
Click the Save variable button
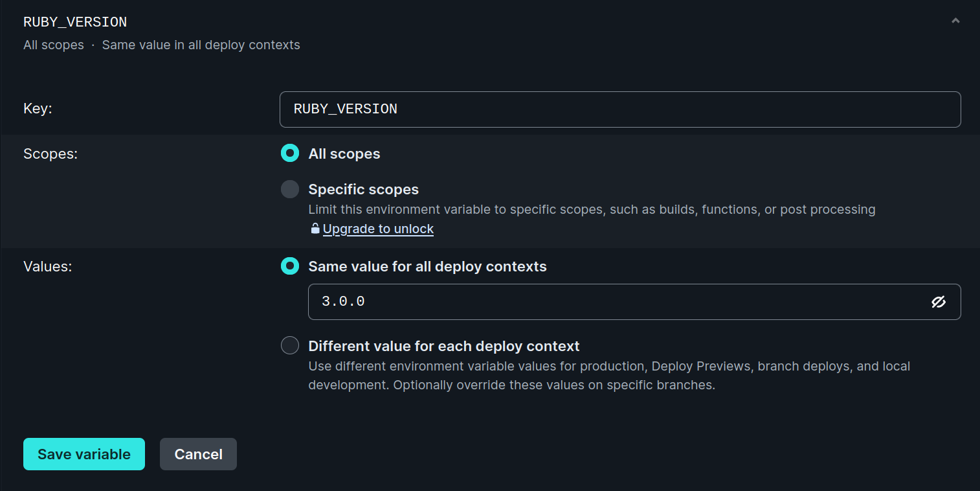point(84,454)
